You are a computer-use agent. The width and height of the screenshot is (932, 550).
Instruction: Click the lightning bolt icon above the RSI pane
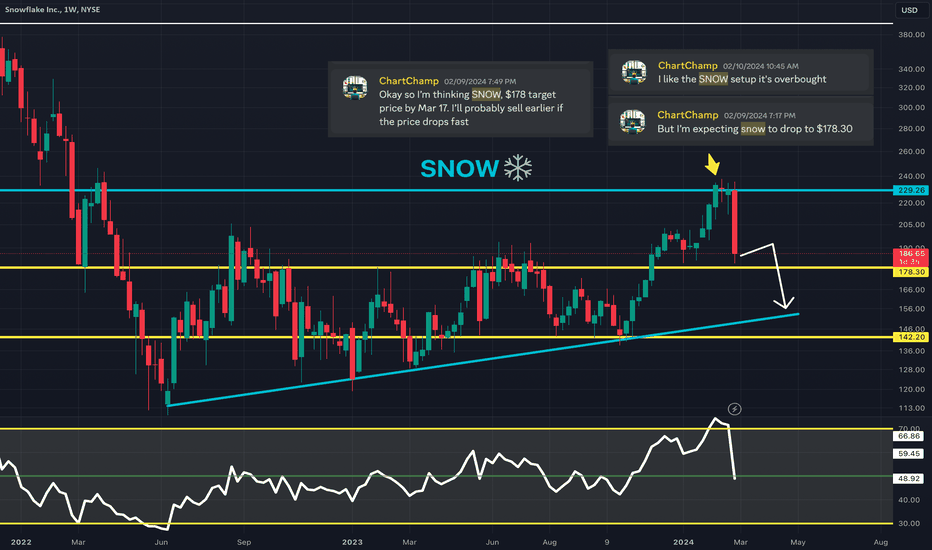click(x=735, y=409)
